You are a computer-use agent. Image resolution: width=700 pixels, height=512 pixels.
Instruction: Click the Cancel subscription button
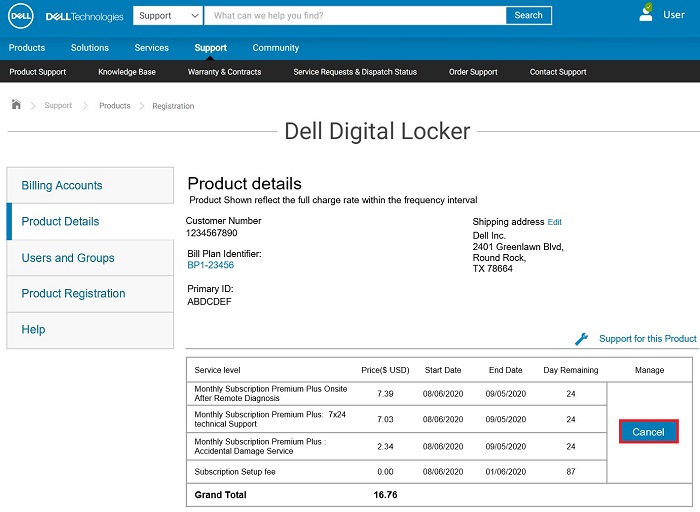click(649, 432)
